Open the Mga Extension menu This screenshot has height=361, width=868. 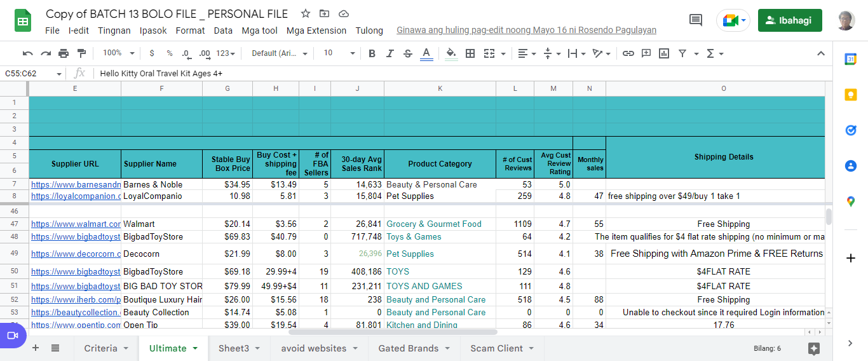(316, 31)
